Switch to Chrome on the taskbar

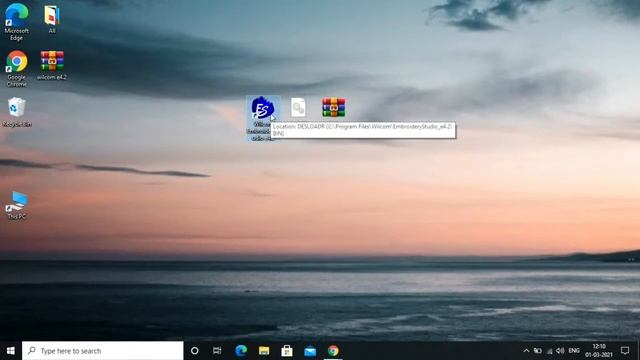tap(333, 351)
